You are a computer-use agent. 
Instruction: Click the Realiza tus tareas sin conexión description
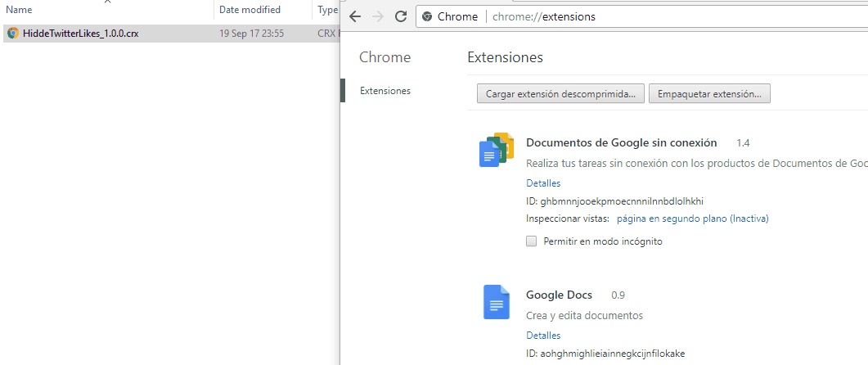[x=697, y=164]
